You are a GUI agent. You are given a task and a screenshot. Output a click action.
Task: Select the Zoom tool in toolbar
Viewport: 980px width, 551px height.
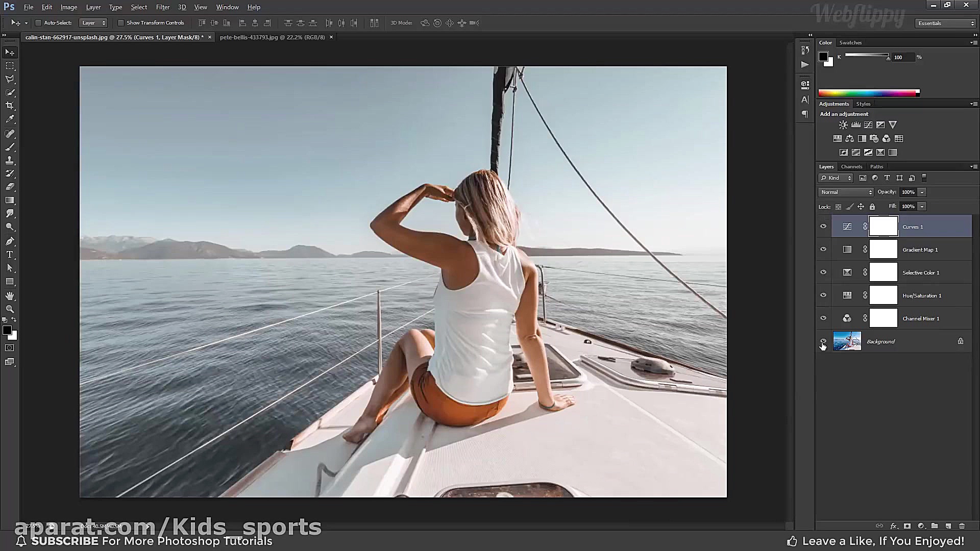coord(10,309)
